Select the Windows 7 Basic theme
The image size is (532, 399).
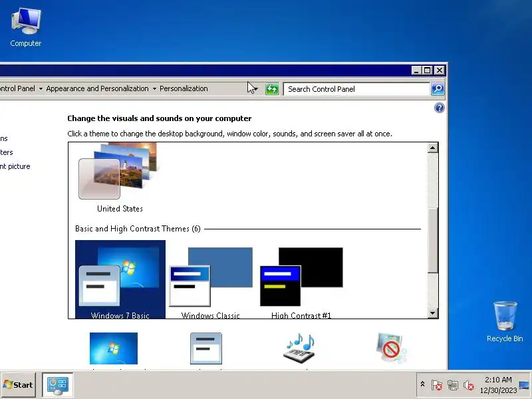click(120, 279)
